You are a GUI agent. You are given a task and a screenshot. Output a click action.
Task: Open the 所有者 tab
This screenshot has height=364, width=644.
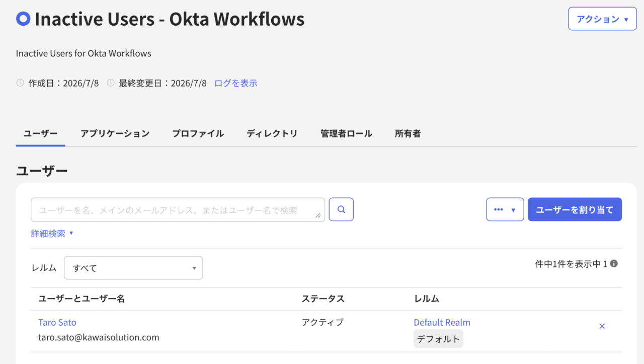pyautogui.click(x=408, y=133)
